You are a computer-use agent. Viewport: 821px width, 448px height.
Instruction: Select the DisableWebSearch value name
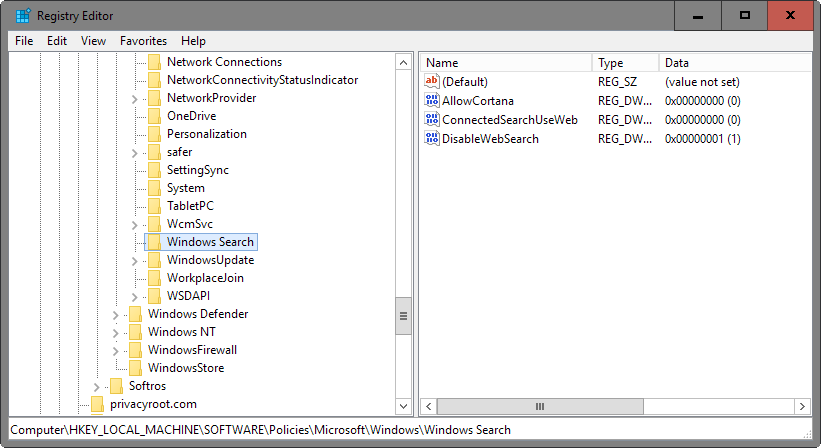[x=490, y=139]
